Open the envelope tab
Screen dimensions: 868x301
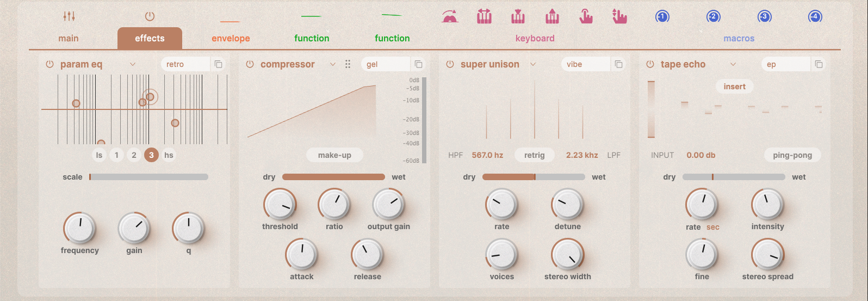tap(231, 38)
